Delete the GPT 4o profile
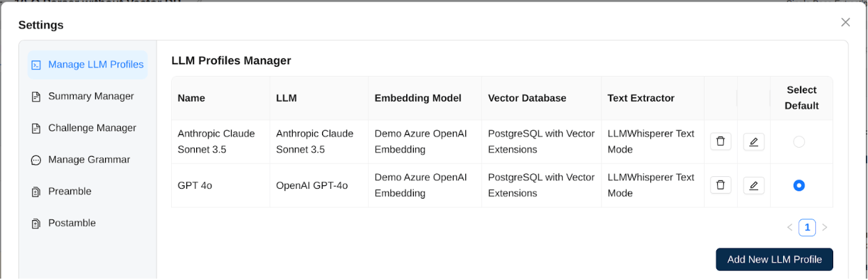Viewport: 868px width, 280px height. [x=721, y=185]
